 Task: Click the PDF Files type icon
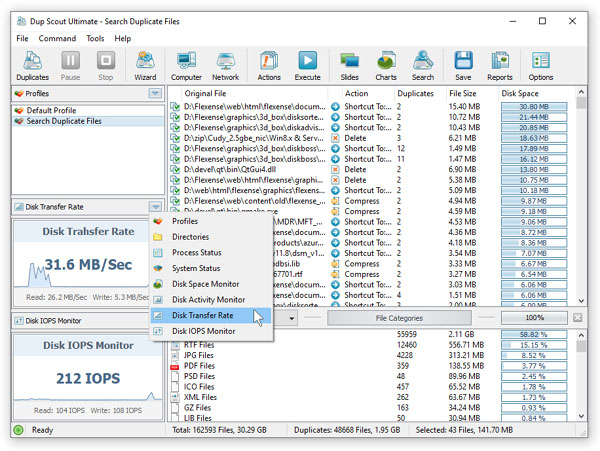175,366
